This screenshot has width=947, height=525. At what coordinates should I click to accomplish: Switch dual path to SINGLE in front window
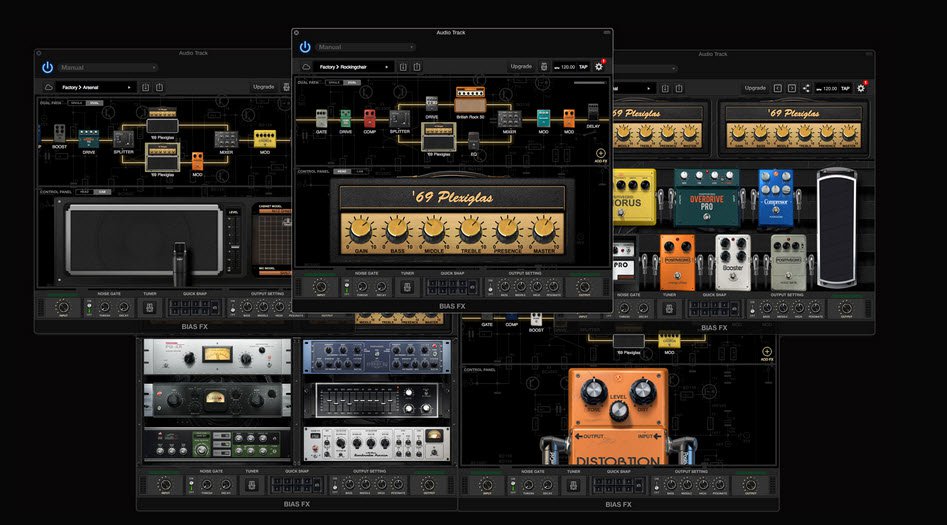(334, 82)
